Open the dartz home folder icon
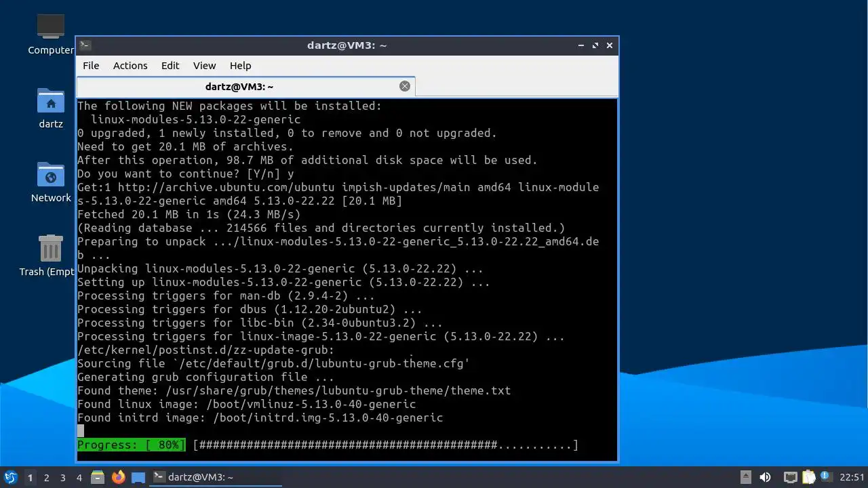 coord(51,108)
